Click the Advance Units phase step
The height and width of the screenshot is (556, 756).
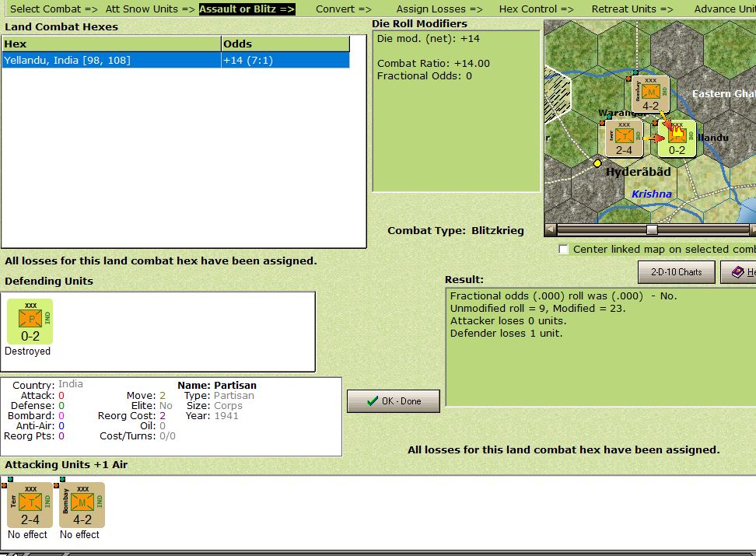coord(725,9)
